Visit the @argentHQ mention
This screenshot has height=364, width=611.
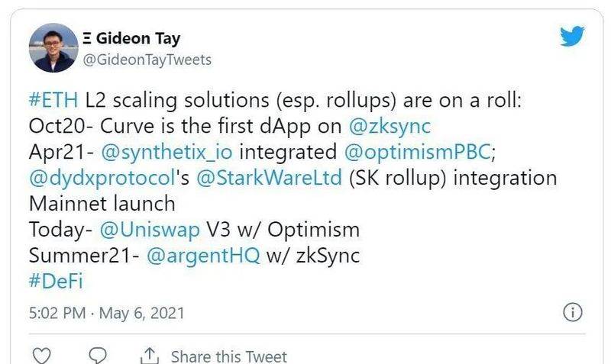[203, 256]
